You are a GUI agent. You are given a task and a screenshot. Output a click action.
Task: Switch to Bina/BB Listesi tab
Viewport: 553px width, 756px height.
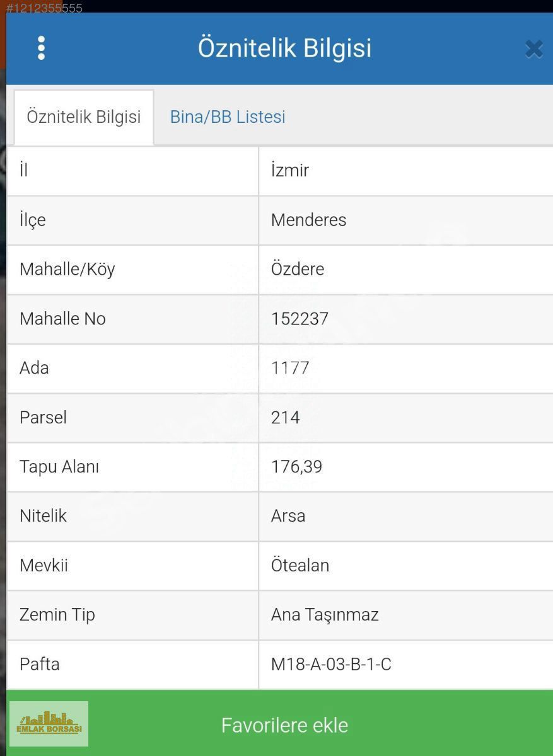(x=228, y=117)
